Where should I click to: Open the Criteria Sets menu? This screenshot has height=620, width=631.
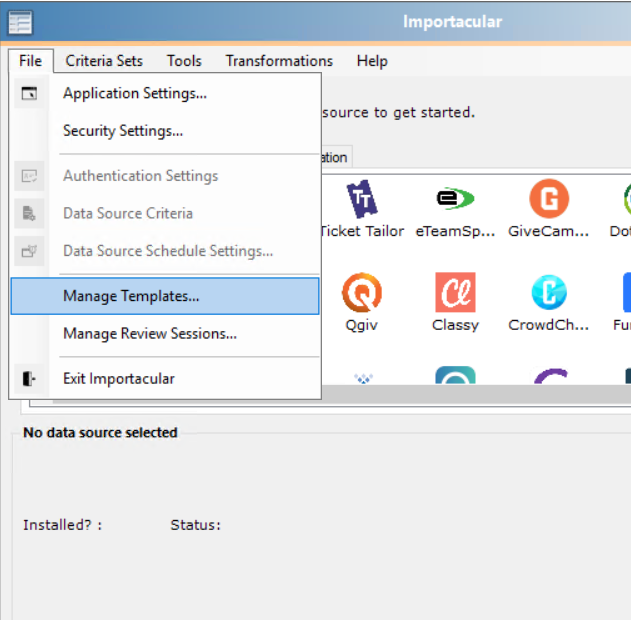pos(104,61)
